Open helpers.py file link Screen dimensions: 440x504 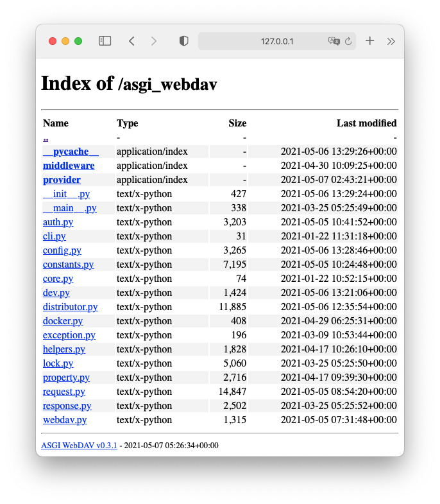coord(64,349)
